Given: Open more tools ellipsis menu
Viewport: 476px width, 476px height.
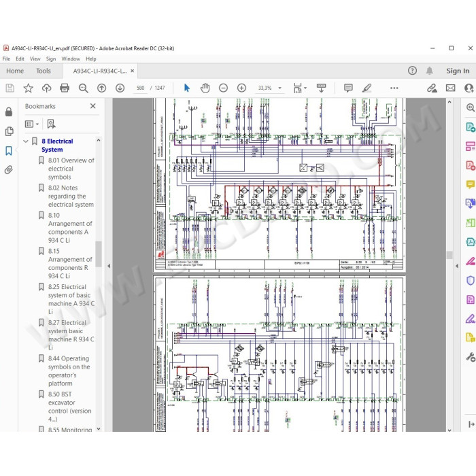Looking at the screenshot, I should click(x=394, y=88).
